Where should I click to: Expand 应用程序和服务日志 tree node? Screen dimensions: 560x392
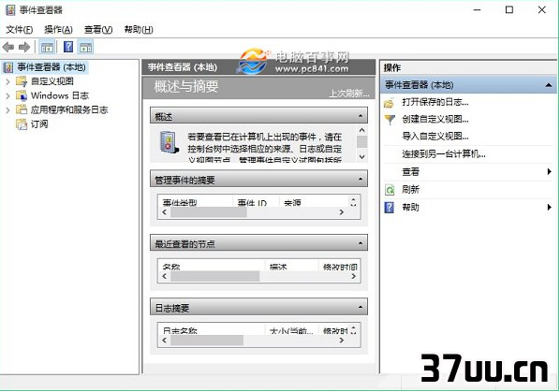click(7, 110)
